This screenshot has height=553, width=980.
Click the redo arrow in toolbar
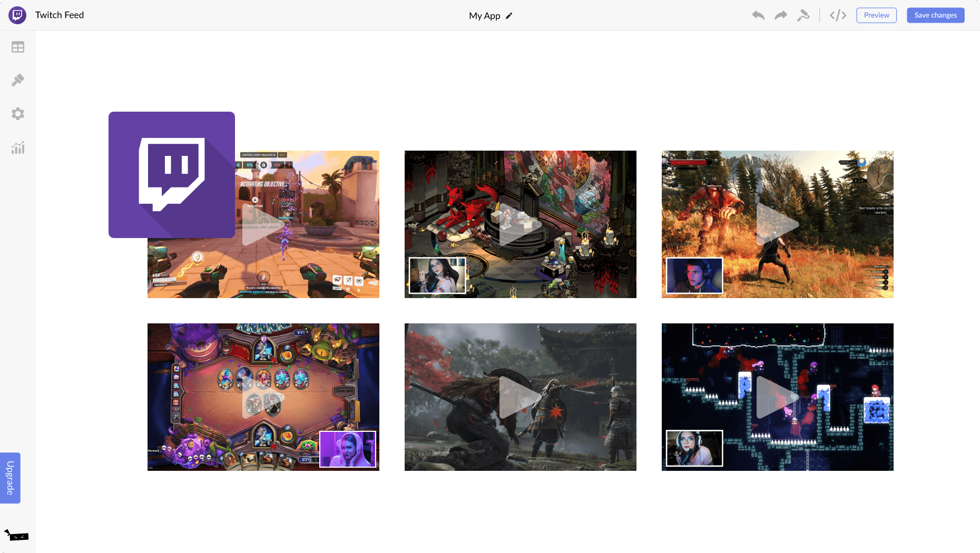(x=781, y=15)
